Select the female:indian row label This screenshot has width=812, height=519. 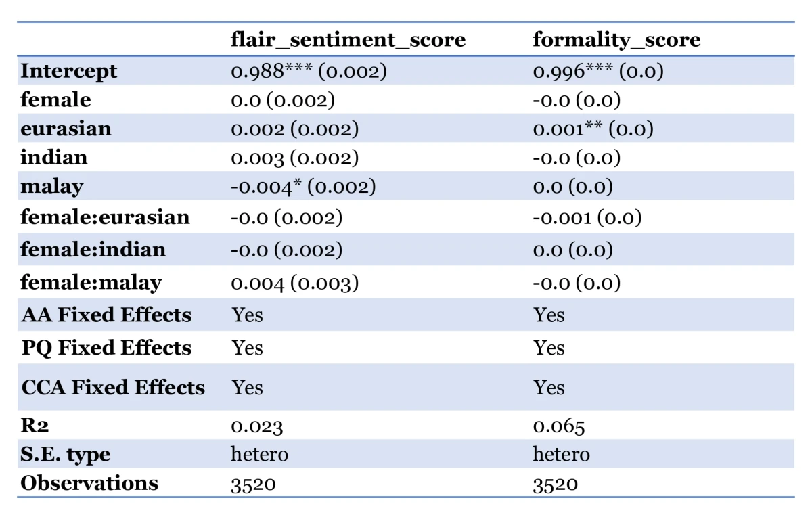point(93,250)
